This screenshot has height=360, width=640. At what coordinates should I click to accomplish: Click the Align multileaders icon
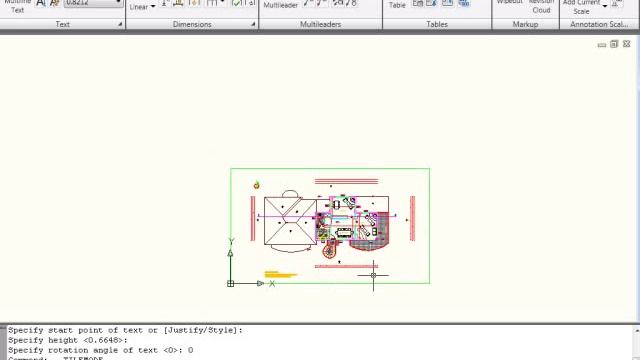pyautogui.click(x=337, y=3)
